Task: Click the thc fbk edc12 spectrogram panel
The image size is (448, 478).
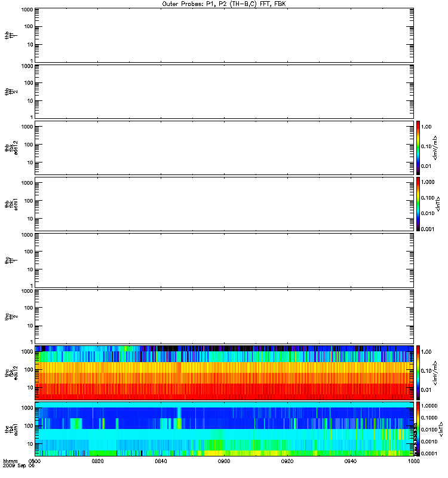Action: [x=225, y=372]
